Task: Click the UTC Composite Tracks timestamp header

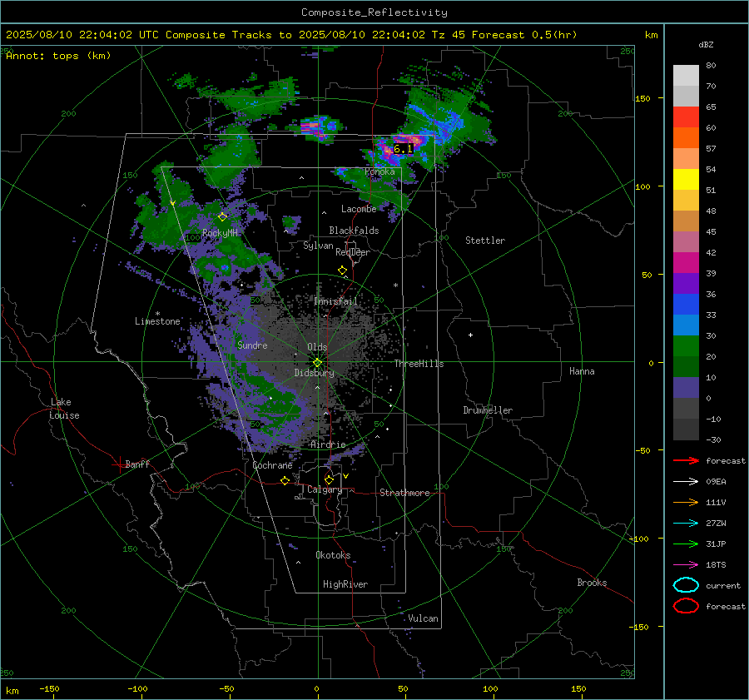Action: 291,35
